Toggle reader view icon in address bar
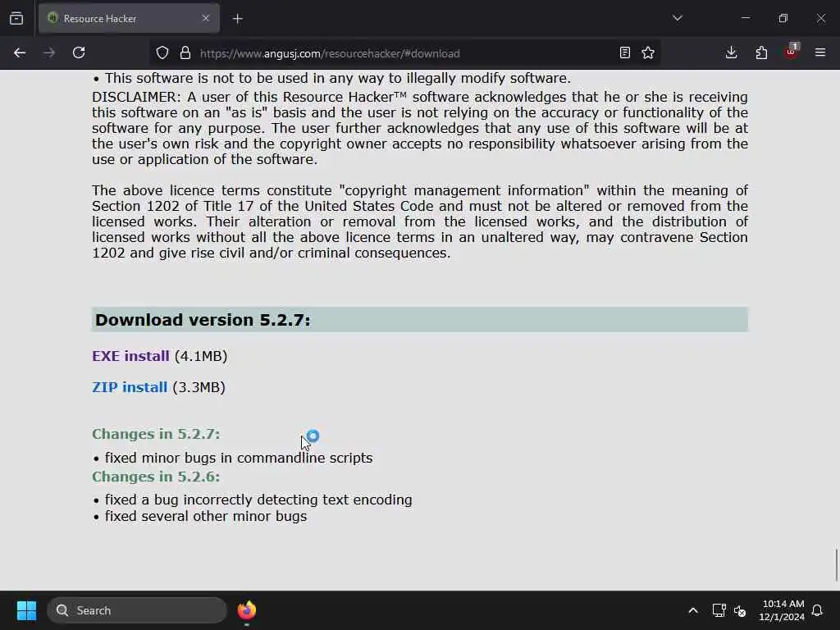 click(x=624, y=52)
